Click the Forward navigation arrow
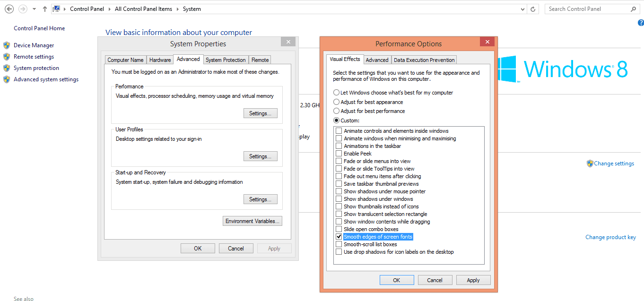The height and width of the screenshot is (301, 644). pos(23,9)
